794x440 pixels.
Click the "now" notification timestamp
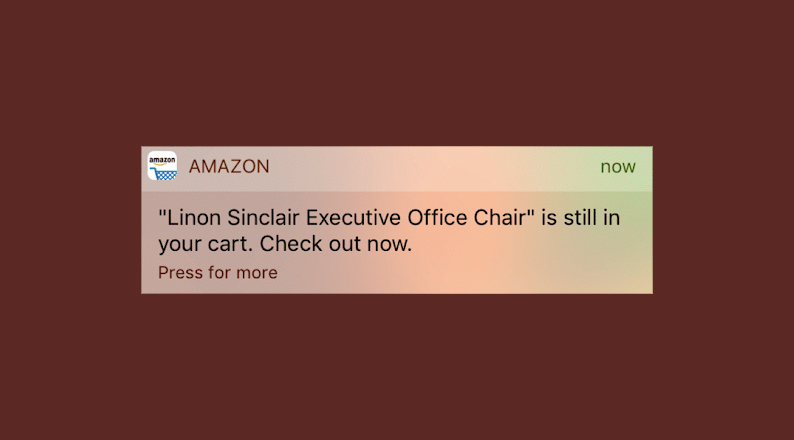617,167
